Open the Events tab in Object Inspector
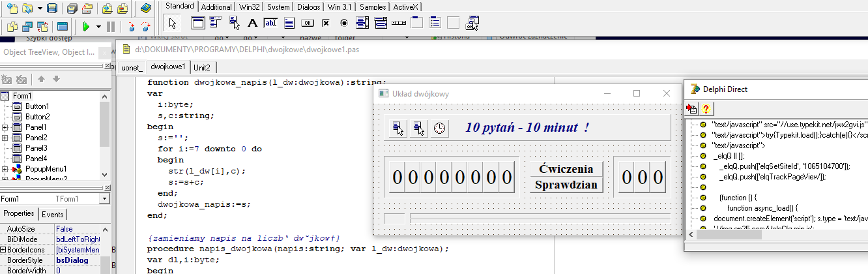Image resolution: width=868 pixels, height=274 pixels. [53, 215]
